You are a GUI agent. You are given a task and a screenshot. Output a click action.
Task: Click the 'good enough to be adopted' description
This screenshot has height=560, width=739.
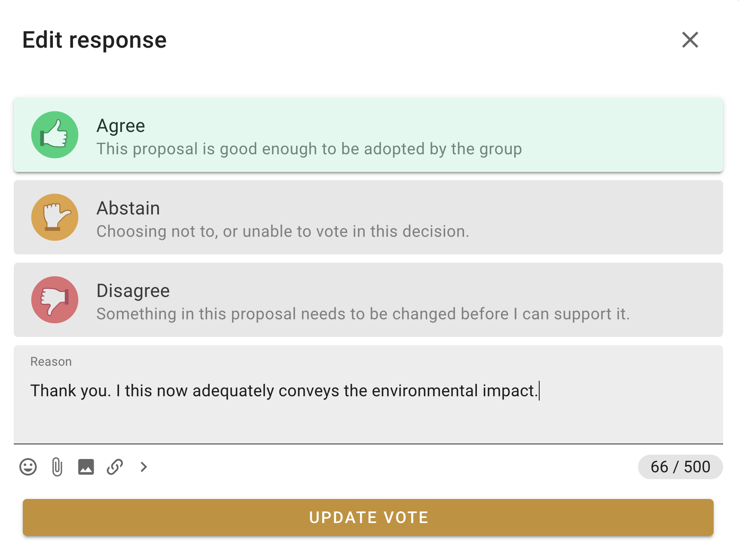pyautogui.click(x=309, y=149)
